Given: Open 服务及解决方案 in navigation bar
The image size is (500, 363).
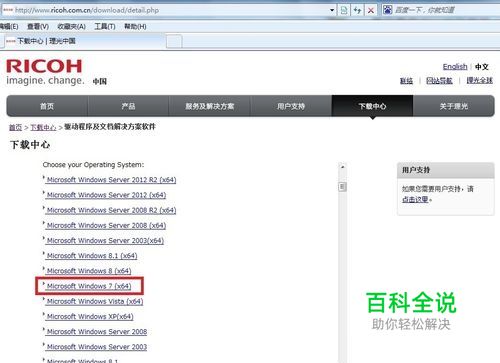Looking at the screenshot, I should (x=210, y=106).
